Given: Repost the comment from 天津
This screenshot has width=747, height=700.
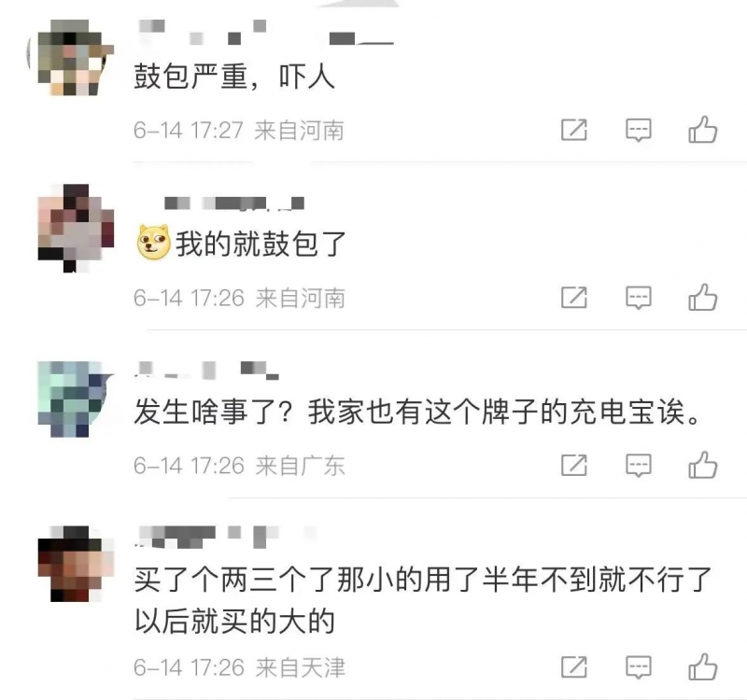Looking at the screenshot, I should pos(574,666).
